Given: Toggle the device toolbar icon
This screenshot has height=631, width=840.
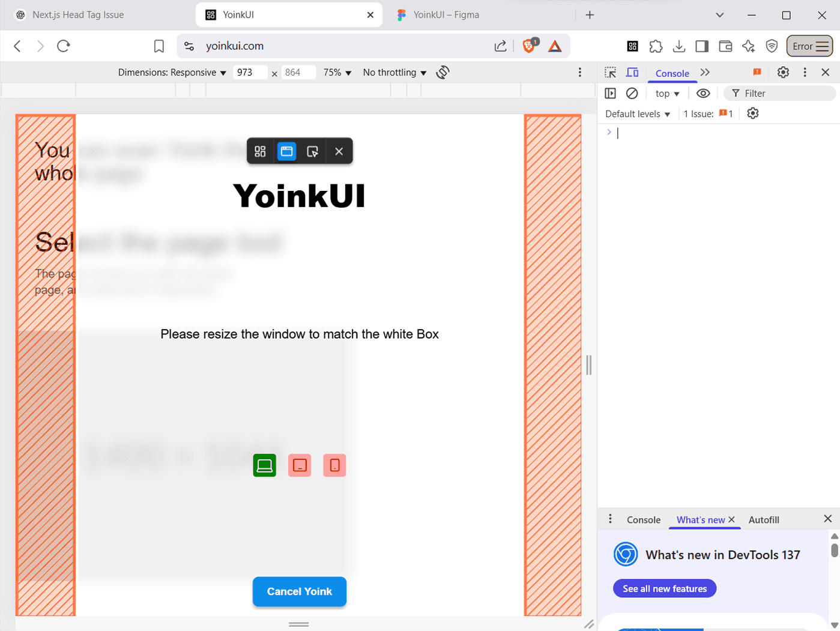Looking at the screenshot, I should tap(632, 72).
